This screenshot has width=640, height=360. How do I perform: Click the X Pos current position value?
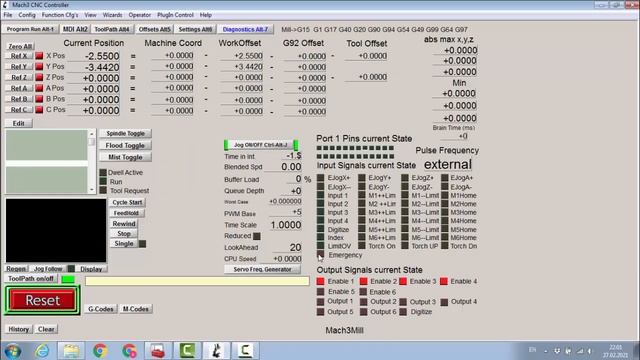(93, 56)
